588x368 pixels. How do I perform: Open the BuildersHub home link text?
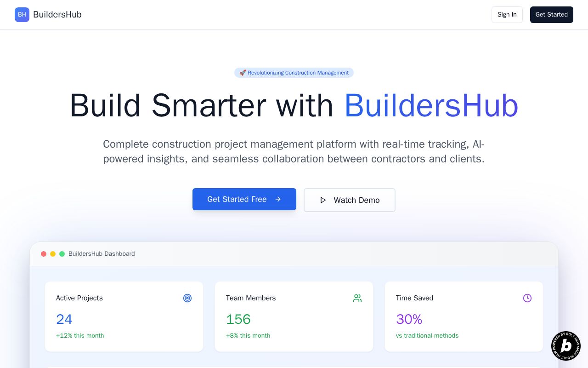click(57, 15)
